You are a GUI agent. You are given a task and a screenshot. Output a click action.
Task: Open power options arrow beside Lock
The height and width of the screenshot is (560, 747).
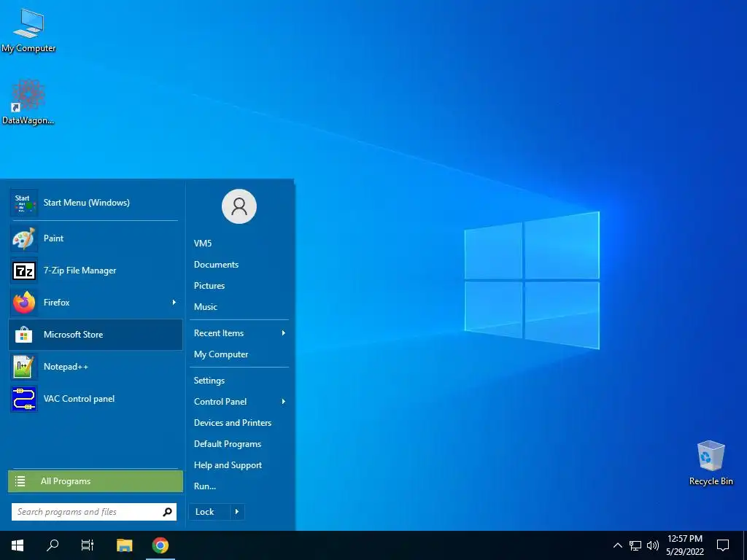tap(237, 512)
